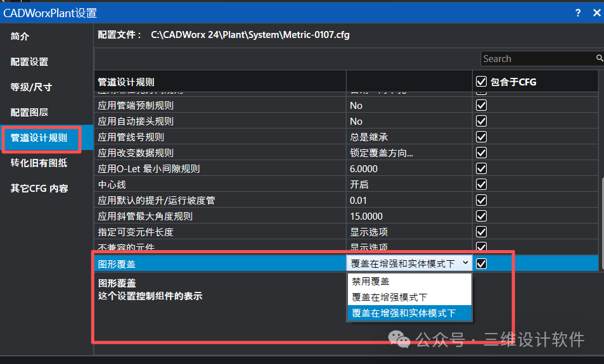604x364 pixels.
Task: Click No value for 应用自动接头规则
Action: pyautogui.click(x=356, y=121)
